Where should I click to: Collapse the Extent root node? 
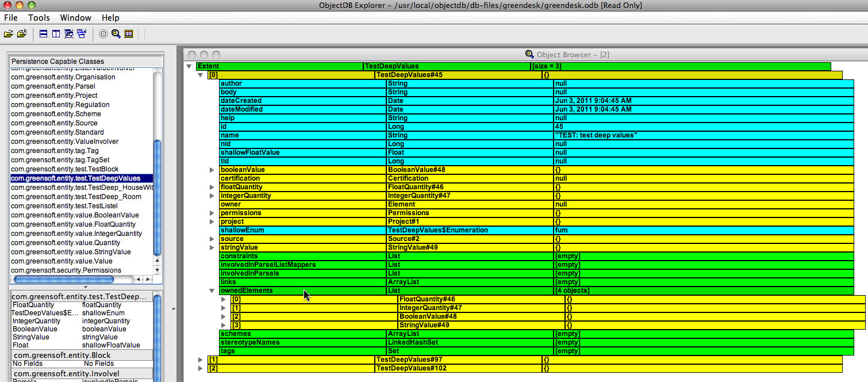(189, 66)
